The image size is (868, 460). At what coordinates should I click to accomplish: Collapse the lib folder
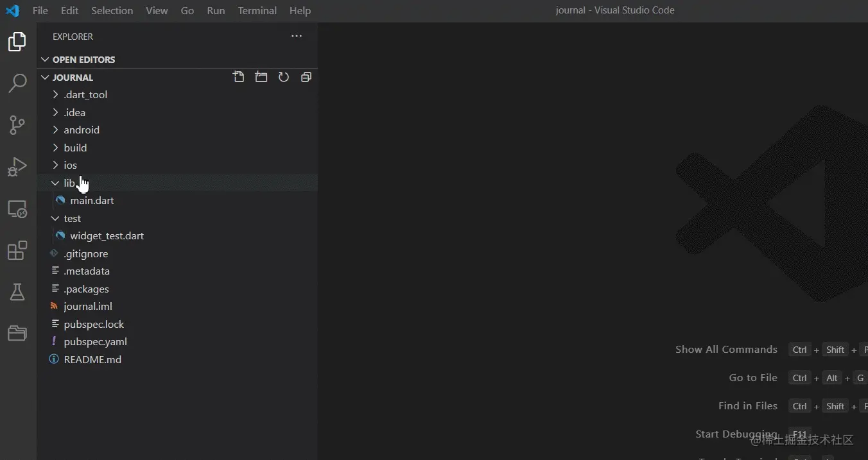pyautogui.click(x=177, y=183)
